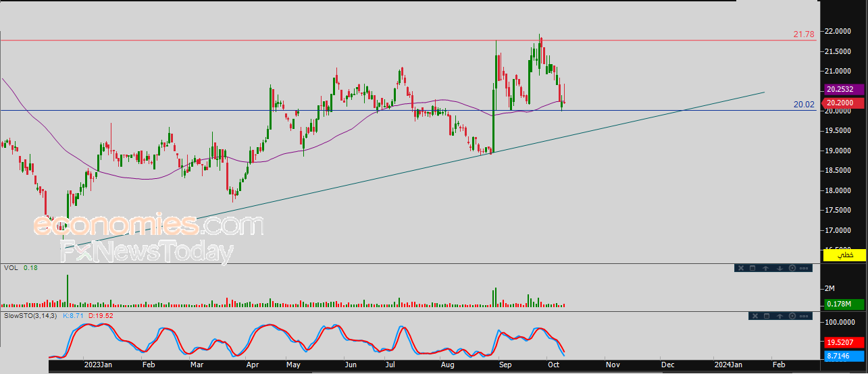Click the VOL indicator label

tap(11, 268)
